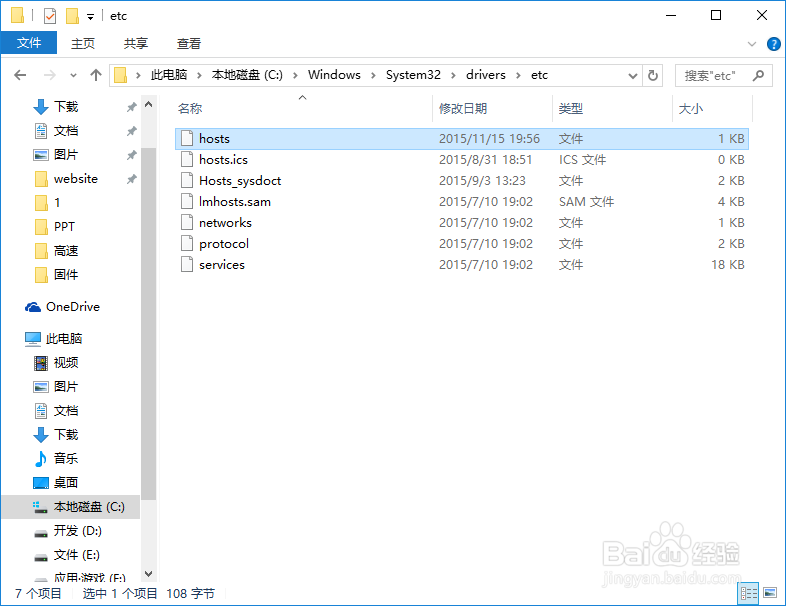Click the search magnifier icon
The width and height of the screenshot is (786, 606).
pyautogui.click(x=758, y=76)
